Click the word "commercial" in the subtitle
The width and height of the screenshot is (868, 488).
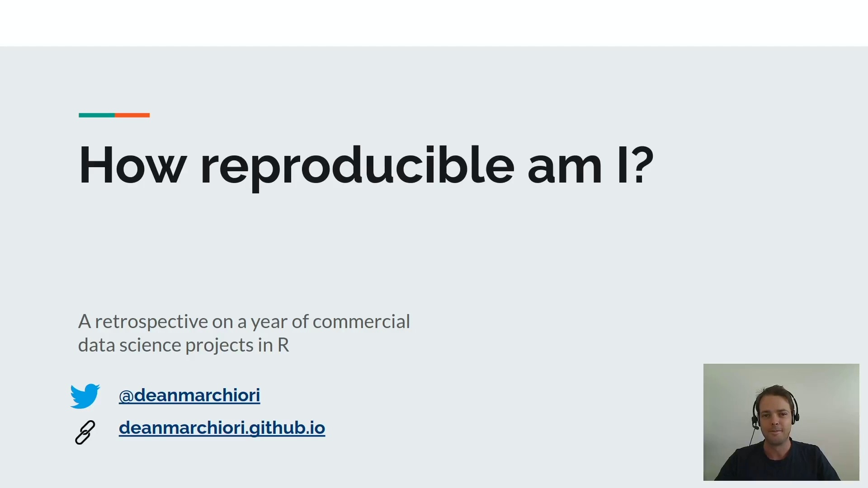(361, 322)
